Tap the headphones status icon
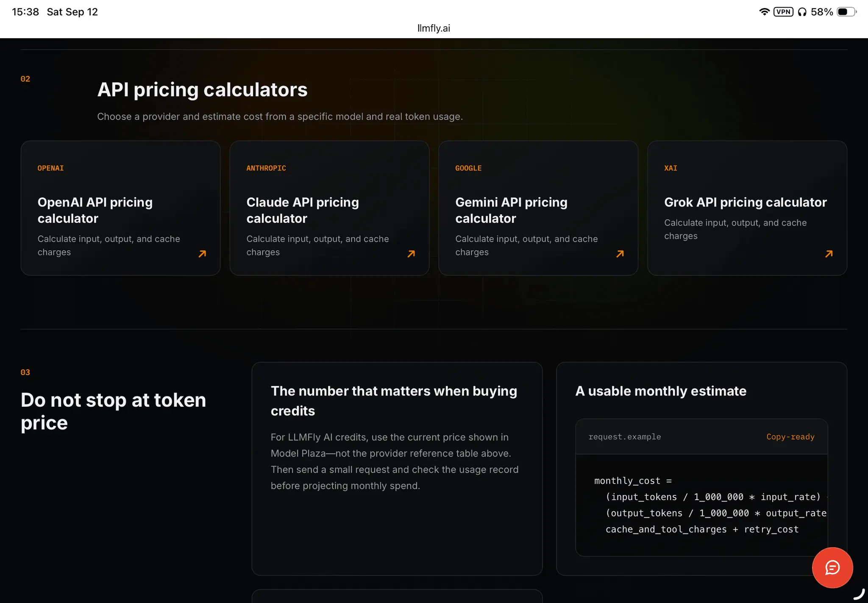This screenshot has width=868, height=603. (x=802, y=12)
